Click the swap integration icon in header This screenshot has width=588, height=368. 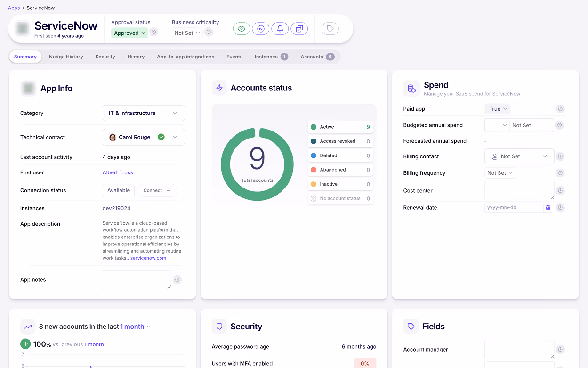(299, 29)
